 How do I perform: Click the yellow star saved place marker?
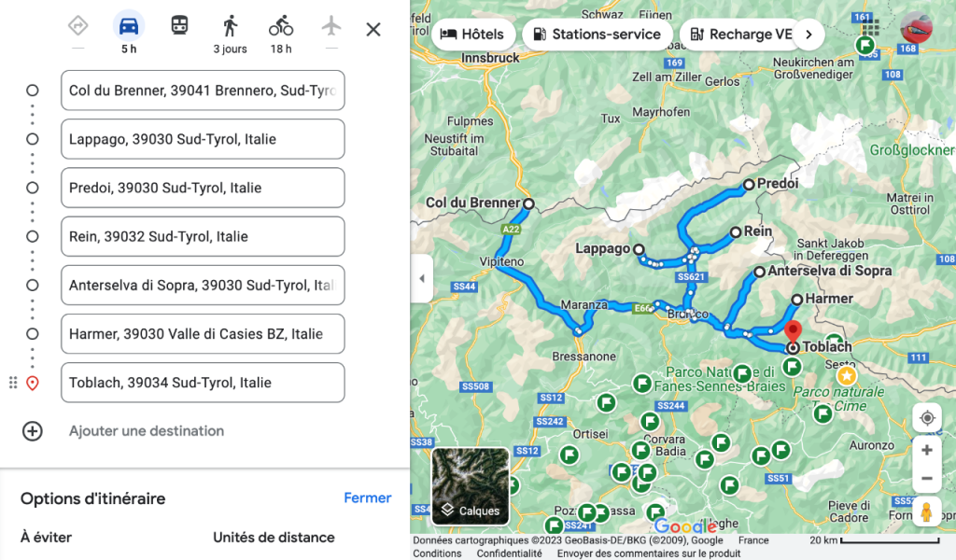(846, 375)
